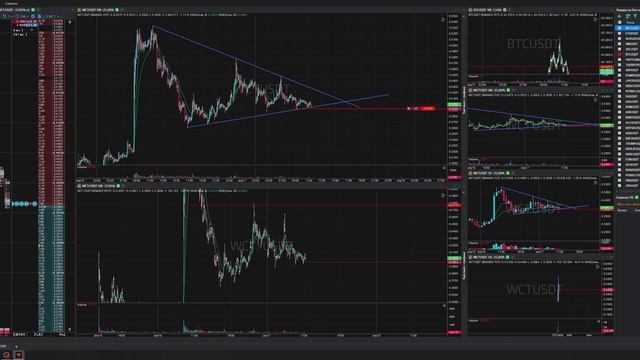Open dropdown arrow next to main chart green dot

(x=122, y=10)
